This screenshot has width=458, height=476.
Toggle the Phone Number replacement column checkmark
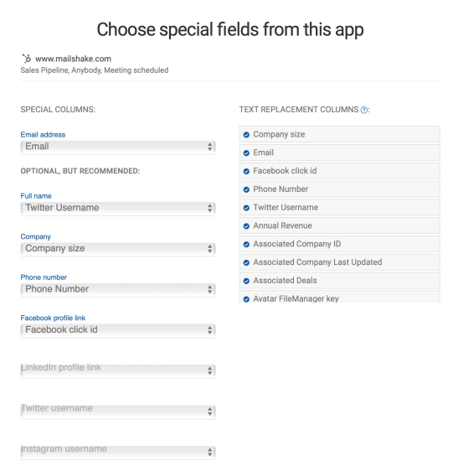[x=246, y=189]
